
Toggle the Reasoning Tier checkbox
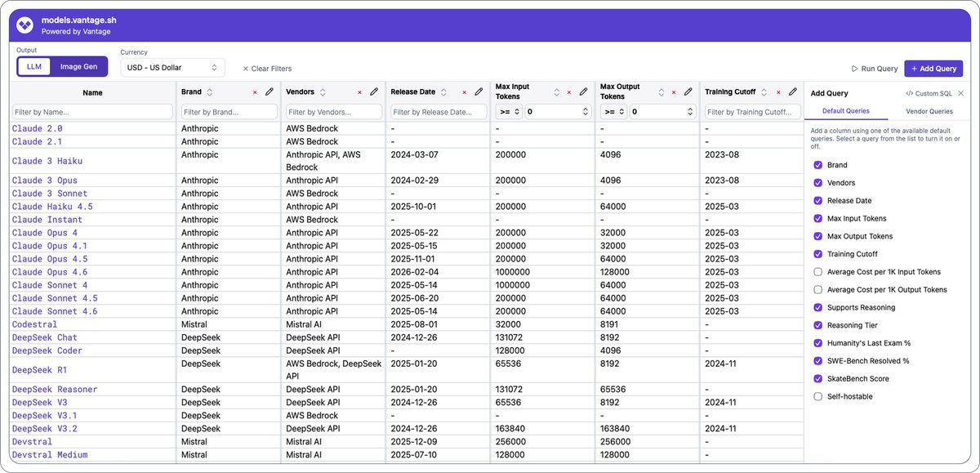(817, 325)
